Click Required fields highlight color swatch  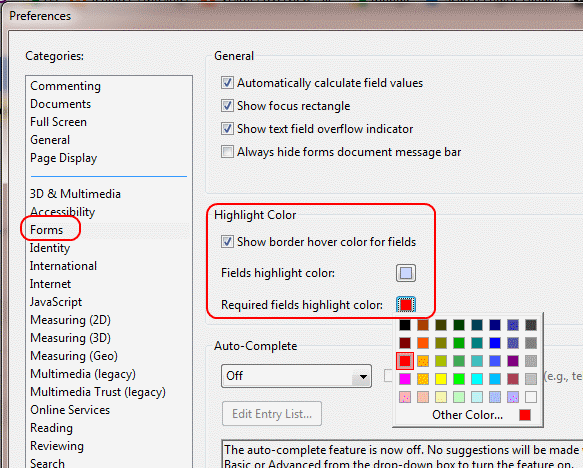coord(406,305)
